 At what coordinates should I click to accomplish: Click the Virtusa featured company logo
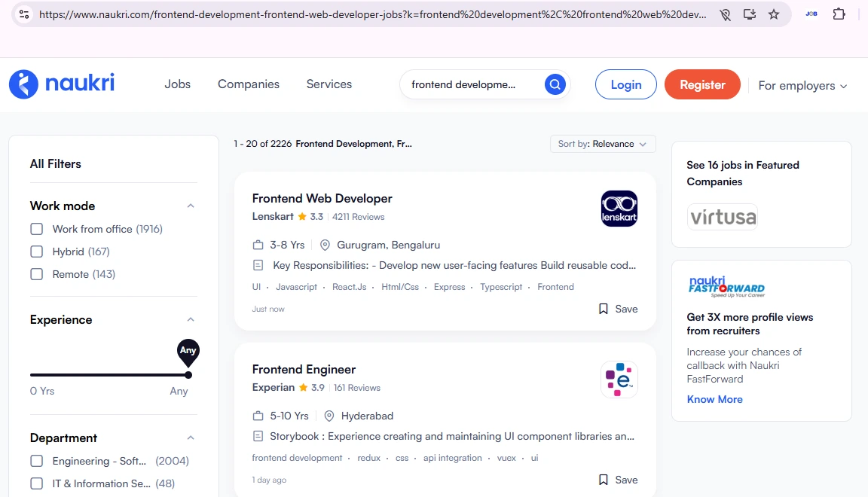722,218
